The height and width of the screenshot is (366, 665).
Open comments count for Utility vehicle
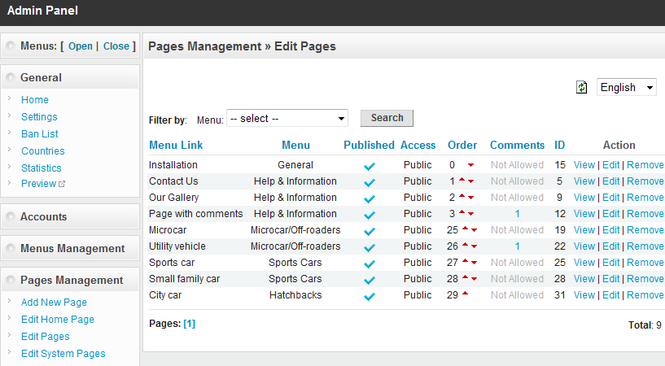pos(517,246)
